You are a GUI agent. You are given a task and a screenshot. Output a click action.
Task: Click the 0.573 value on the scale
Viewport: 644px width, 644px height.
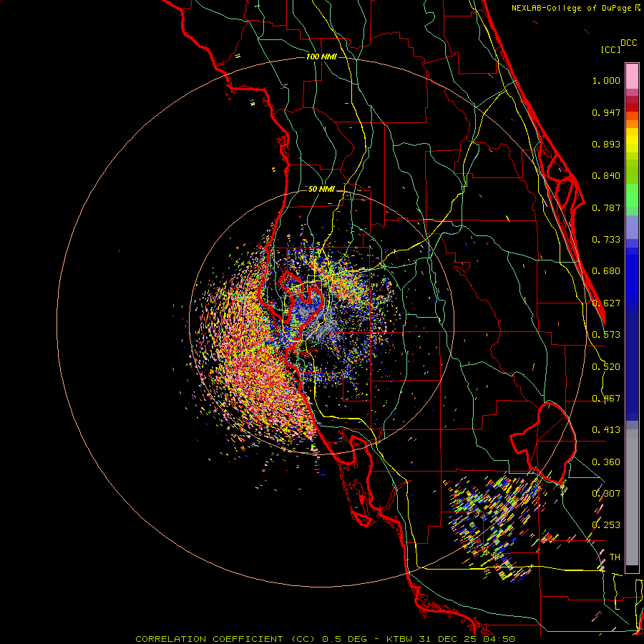[606, 335]
